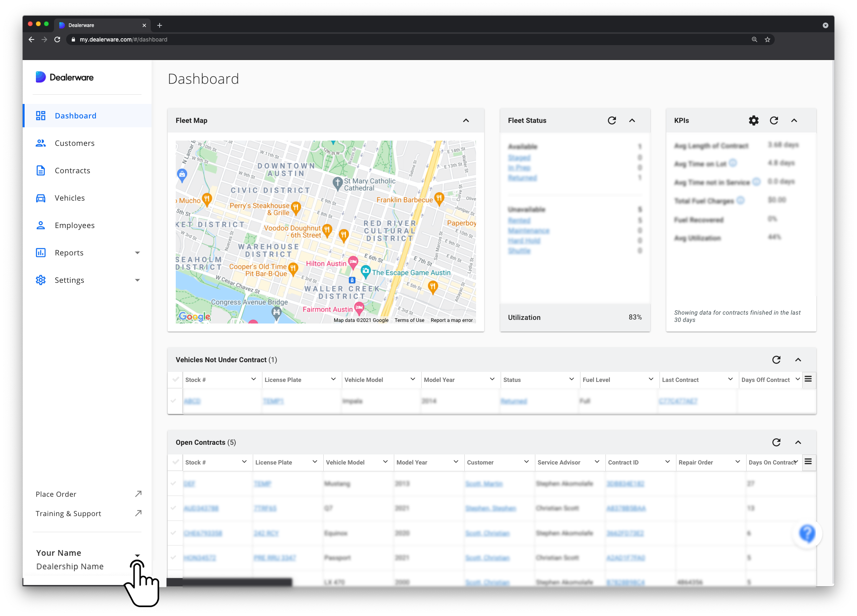Open map Terms of Use link

pos(409,320)
